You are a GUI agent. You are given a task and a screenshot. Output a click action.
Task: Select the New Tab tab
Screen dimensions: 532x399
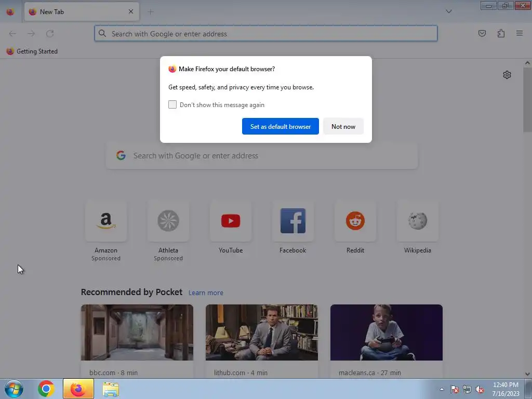coord(82,11)
